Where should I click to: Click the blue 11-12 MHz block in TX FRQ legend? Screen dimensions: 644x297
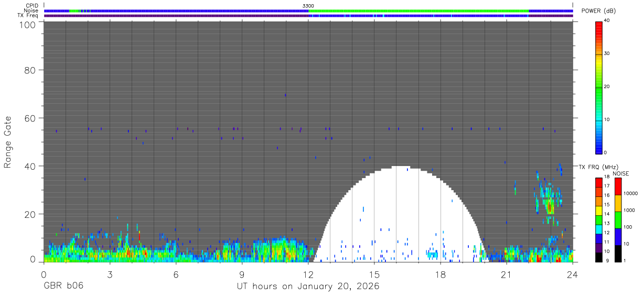point(598,239)
